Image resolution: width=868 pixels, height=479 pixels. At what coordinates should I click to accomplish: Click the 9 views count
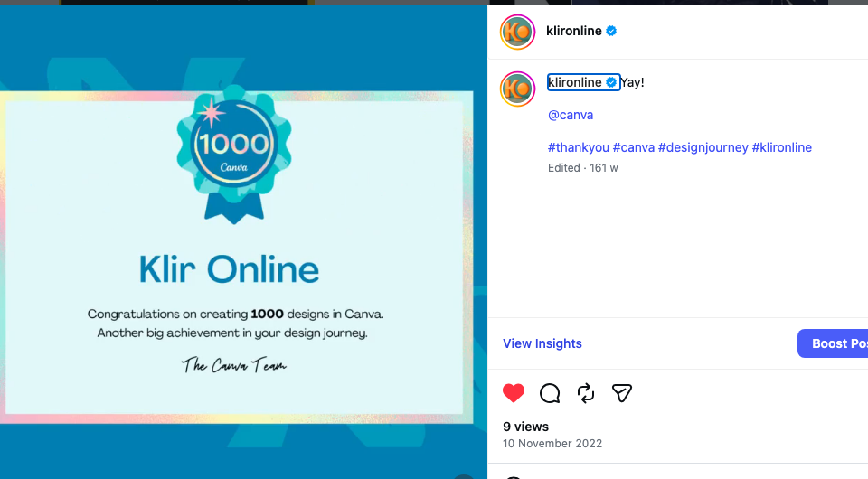525,427
